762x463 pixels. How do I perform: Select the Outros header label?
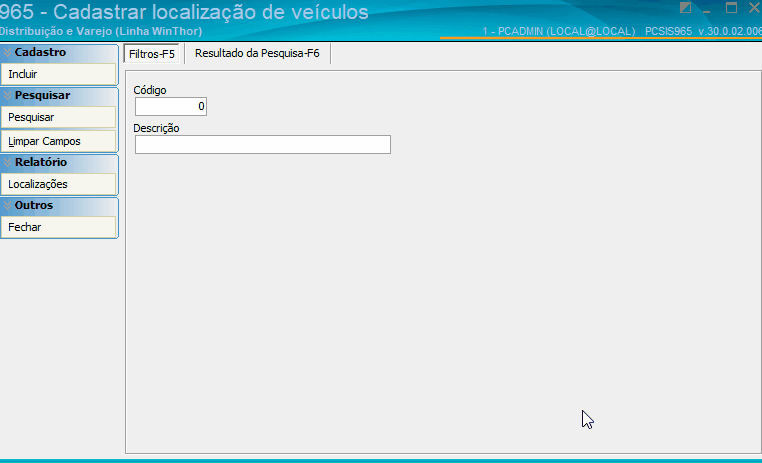tap(34, 205)
